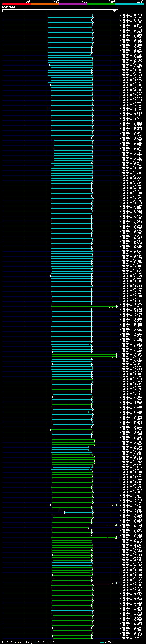Select label UniRef100_P50318
Screen dimensions: 146x644
pos(131,63)
